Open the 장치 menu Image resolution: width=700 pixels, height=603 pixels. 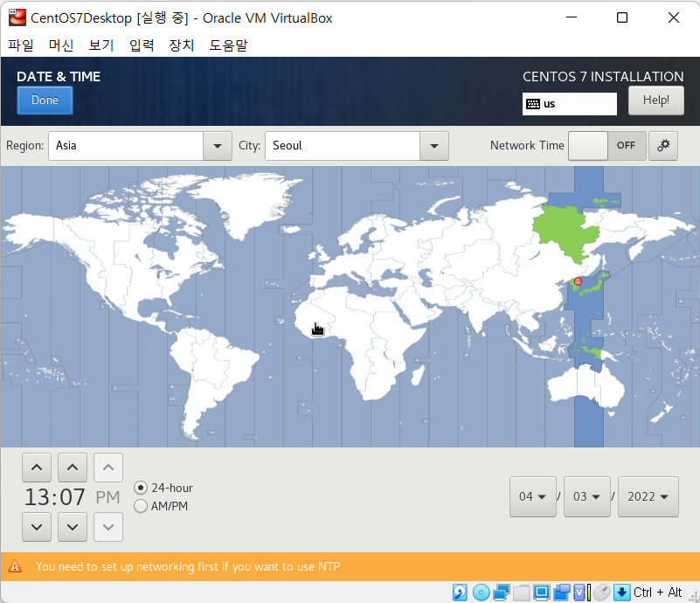point(182,45)
